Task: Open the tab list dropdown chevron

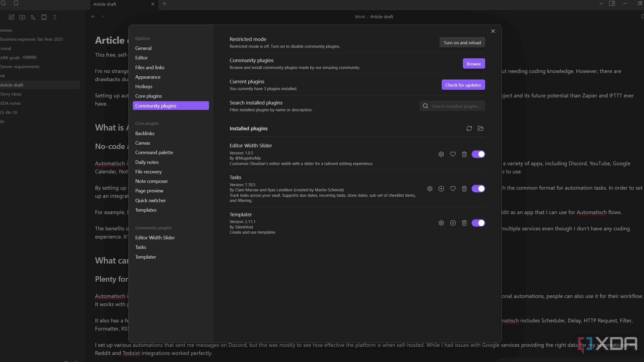Action: (x=601, y=4)
